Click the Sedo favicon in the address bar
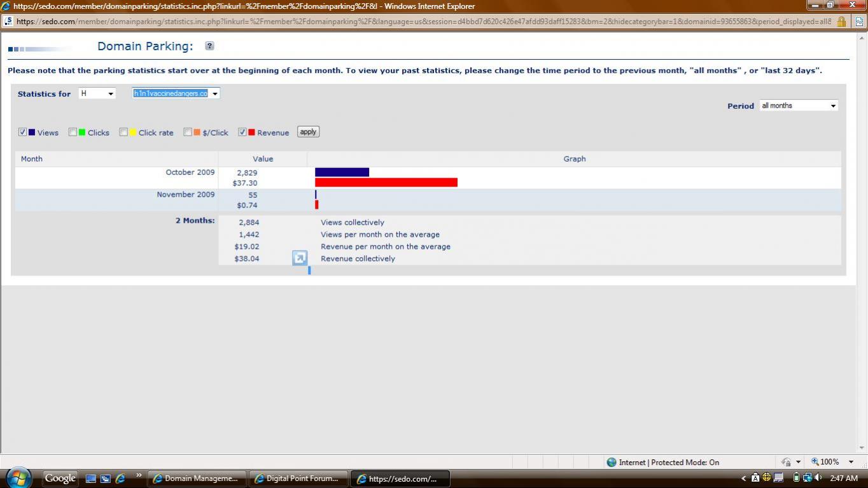 coord(8,21)
